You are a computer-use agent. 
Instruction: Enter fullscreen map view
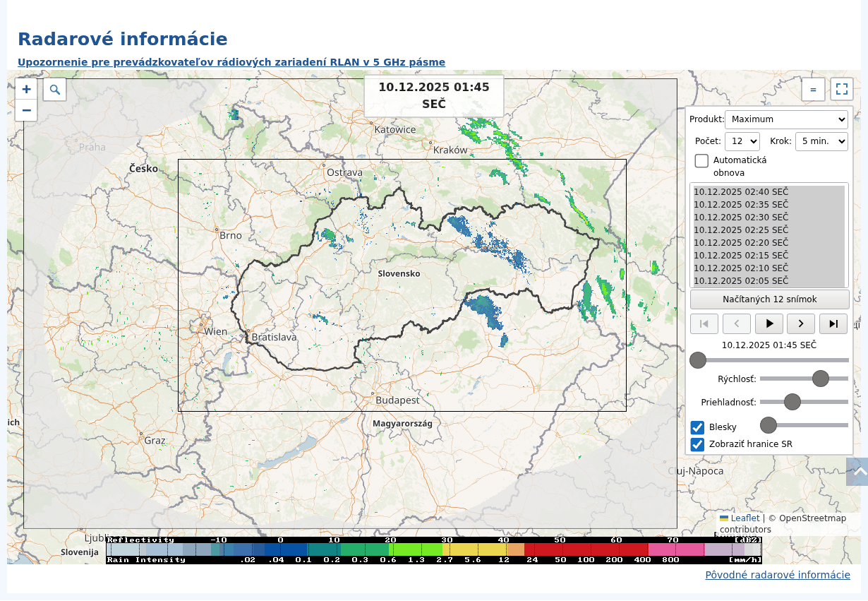click(x=841, y=89)
